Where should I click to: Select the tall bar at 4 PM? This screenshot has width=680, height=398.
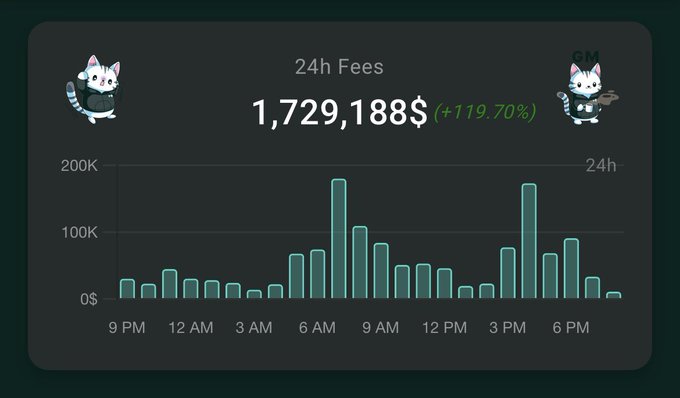(529, 241)
